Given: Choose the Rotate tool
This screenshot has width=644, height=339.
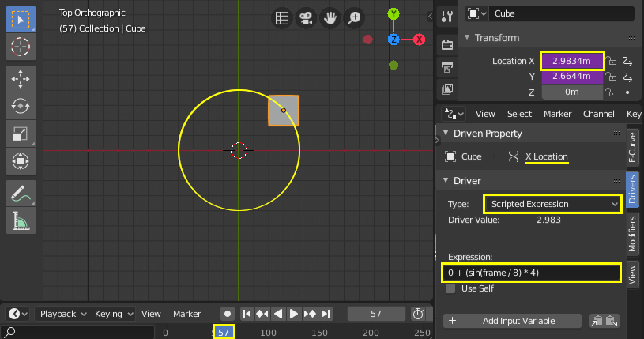Looking at the screenshot, I should coord(21,106).
